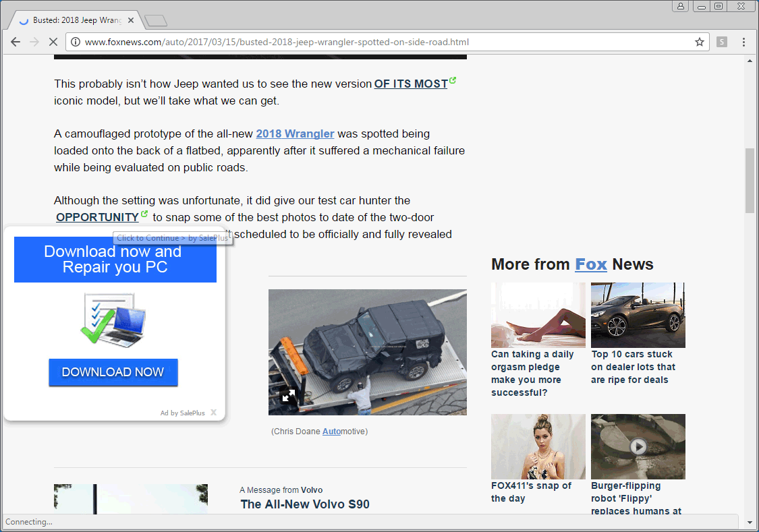
Task: Click the Fox link in More from heading
Action: point(590,264)
